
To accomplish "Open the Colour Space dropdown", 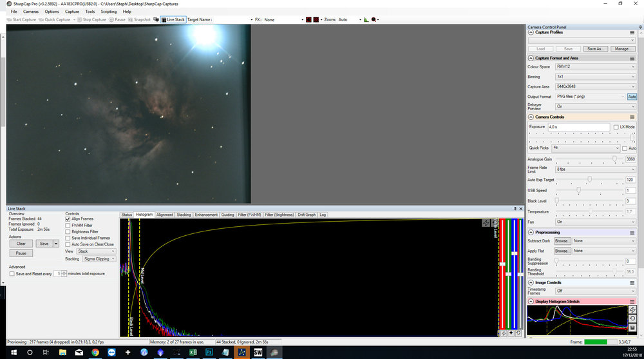I will (595, 66).
